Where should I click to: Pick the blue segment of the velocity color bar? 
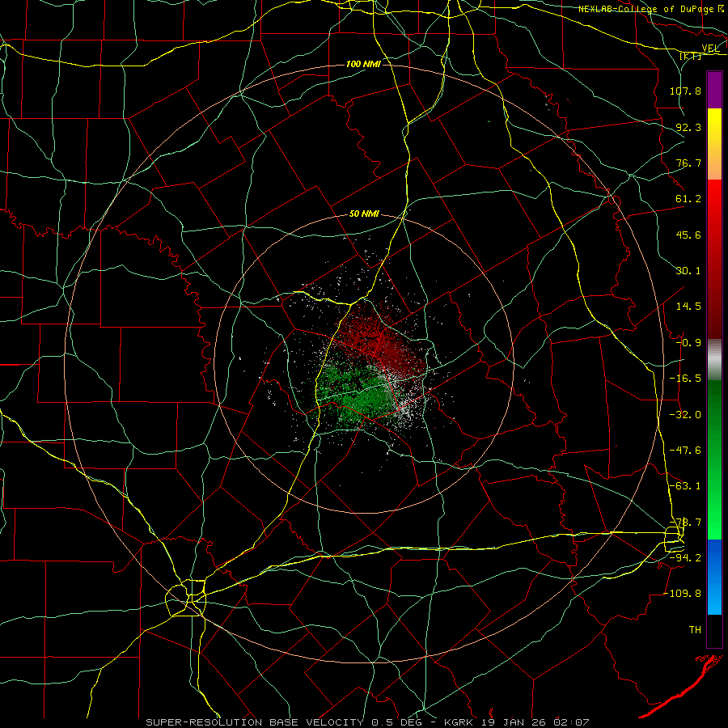[x=714, y=577]
